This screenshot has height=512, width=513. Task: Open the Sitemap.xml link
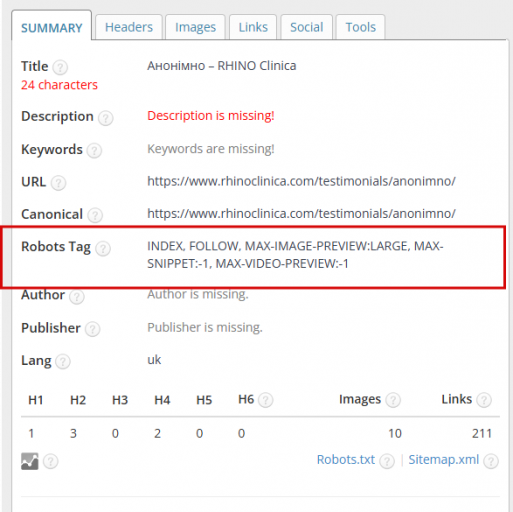(x=444, y=460)
